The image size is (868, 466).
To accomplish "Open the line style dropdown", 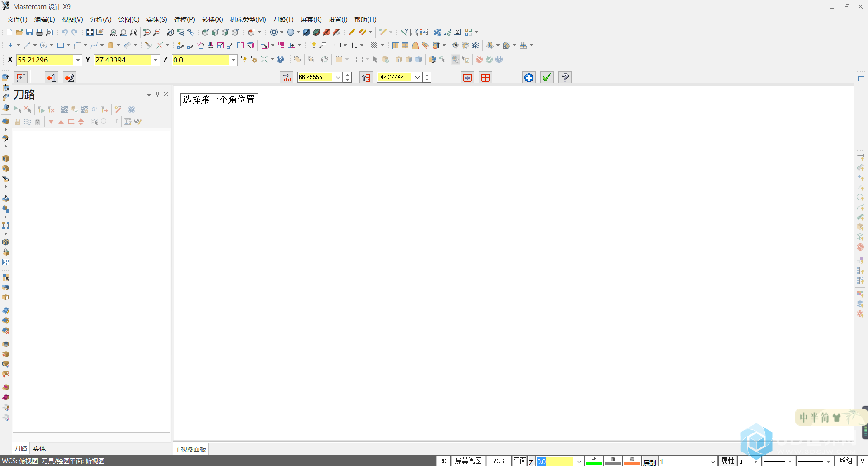I will [790, 461].
